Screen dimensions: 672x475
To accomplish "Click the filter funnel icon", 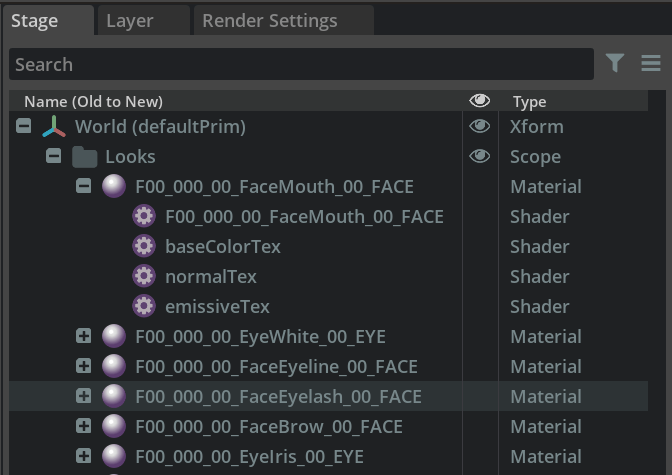I will pyautogui.click(x=615, y=64).
